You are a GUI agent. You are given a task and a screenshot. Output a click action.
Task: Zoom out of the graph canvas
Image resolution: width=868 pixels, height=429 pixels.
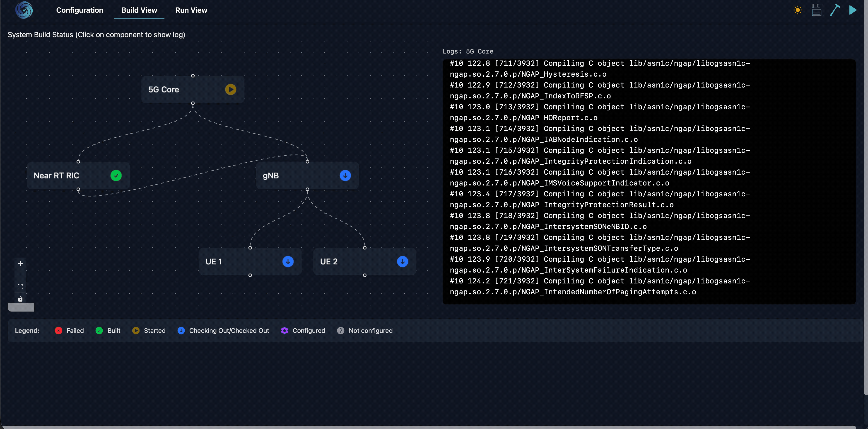20,275
